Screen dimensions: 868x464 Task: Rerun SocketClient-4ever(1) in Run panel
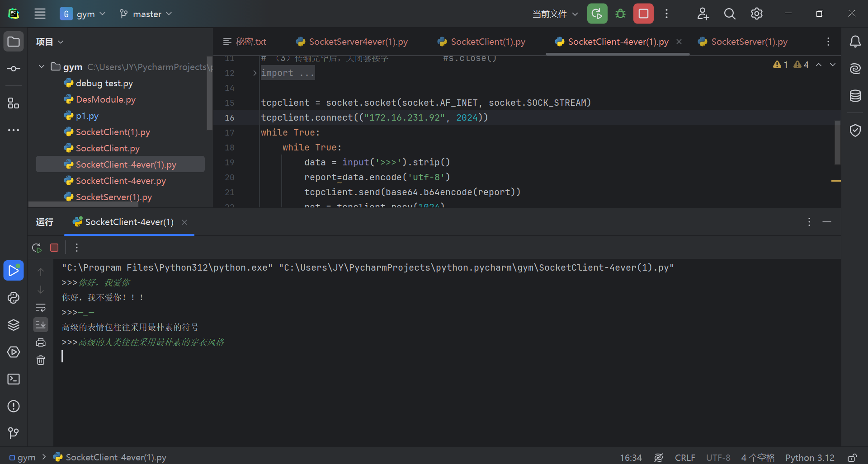coord(37,248)
